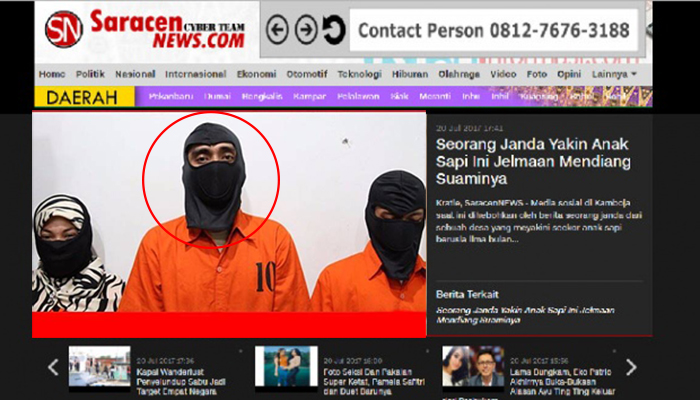Select the Kampar region tab

pyautogui.click(x=309, y=97)
